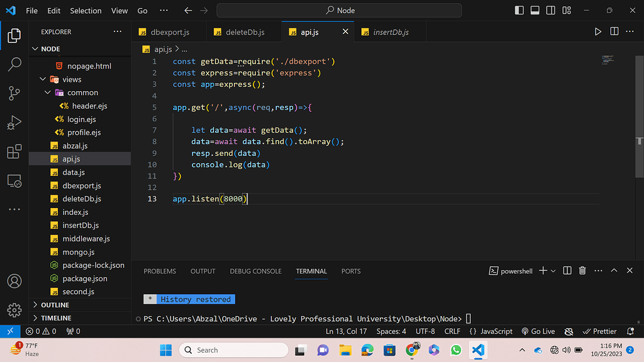
Task: Click the Run code play button
Action: coord(598,32)
